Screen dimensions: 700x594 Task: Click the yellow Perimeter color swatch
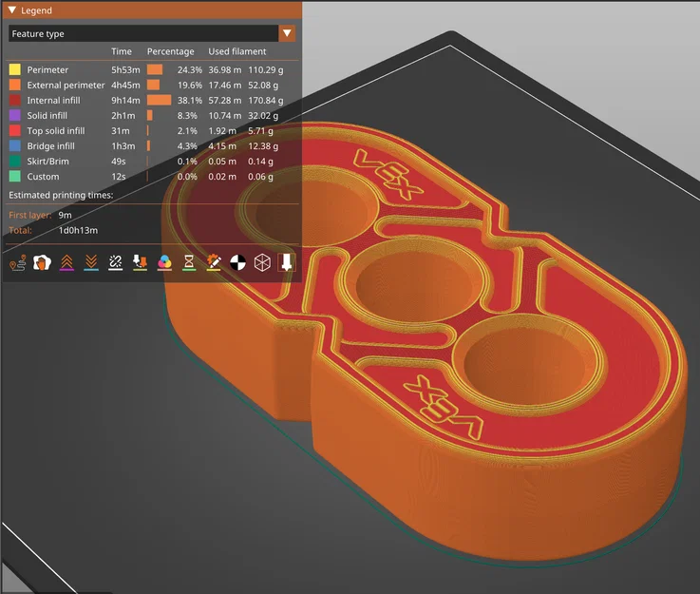(15, 69)
